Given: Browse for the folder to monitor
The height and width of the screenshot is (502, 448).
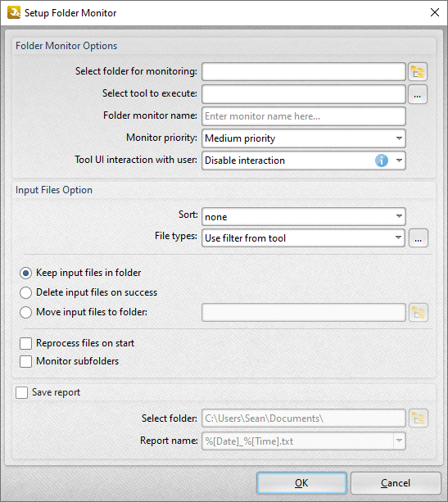Looking at the screenshot, I should point(418,72).
